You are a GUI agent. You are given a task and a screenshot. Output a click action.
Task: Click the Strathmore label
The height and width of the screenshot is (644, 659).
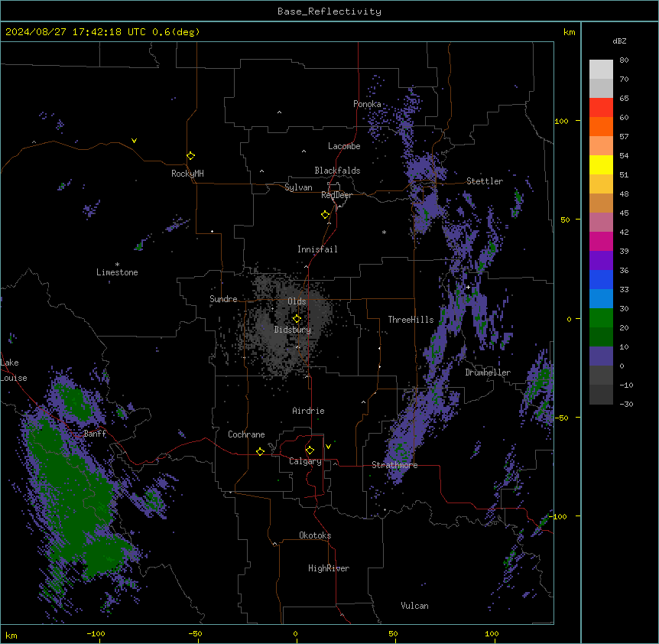[394, 465]
